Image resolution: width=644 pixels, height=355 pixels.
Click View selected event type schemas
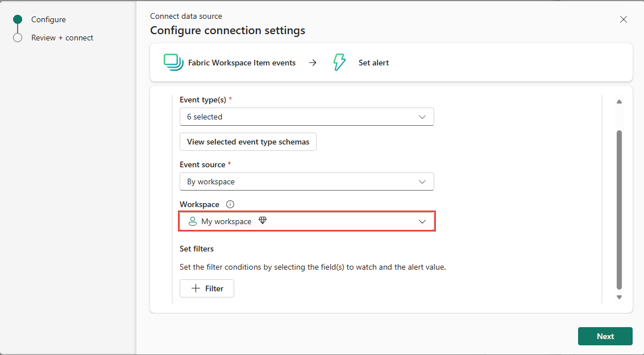(x=248, y=142)
